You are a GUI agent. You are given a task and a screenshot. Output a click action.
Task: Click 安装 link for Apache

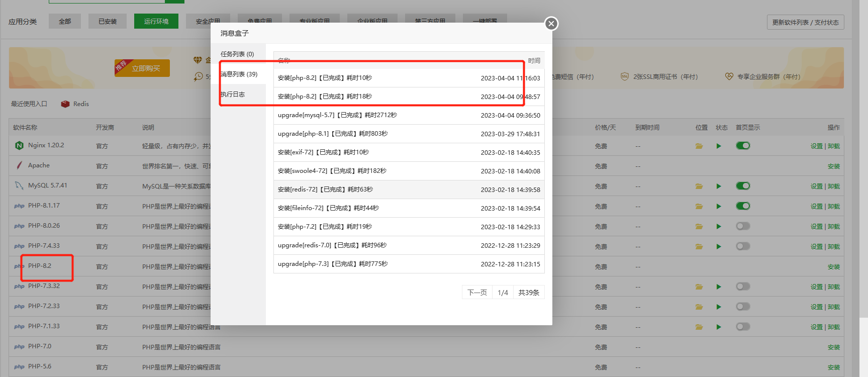[834, 166]
